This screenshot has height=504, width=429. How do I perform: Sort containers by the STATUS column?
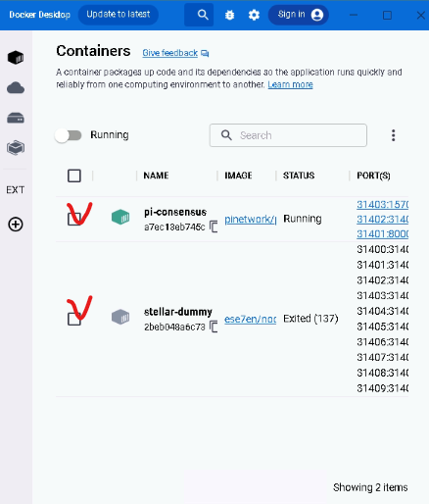(299, 176)
